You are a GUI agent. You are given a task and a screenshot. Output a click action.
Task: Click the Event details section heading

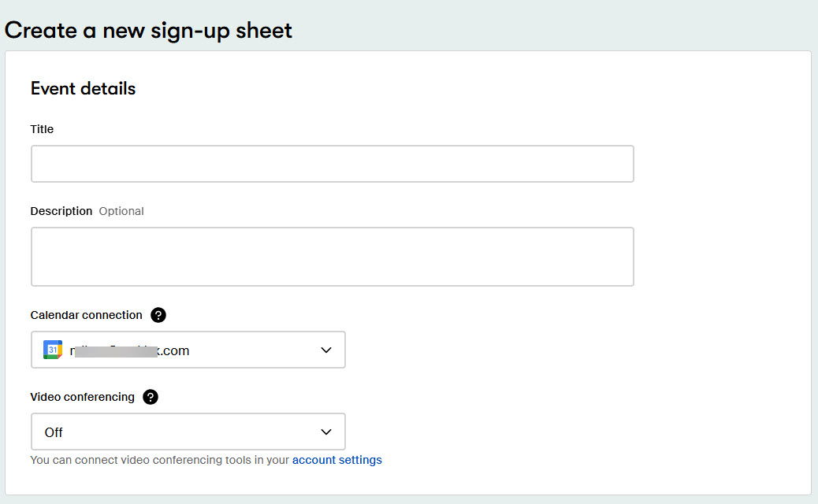82,87
